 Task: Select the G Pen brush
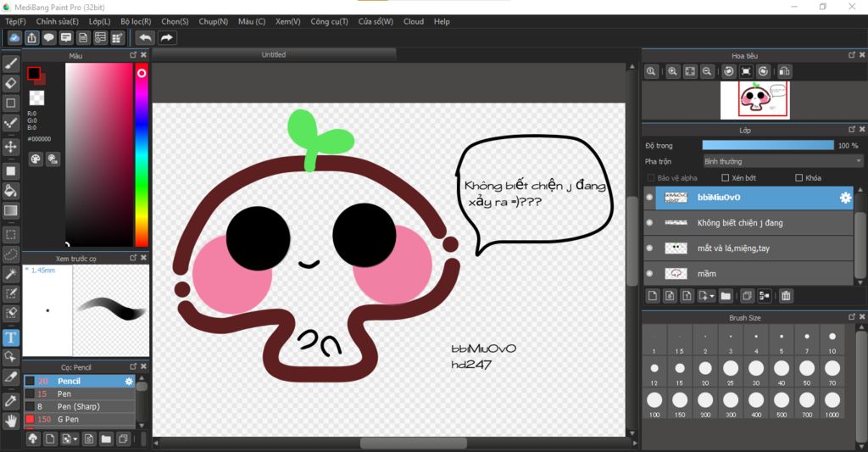click(79, 419)
